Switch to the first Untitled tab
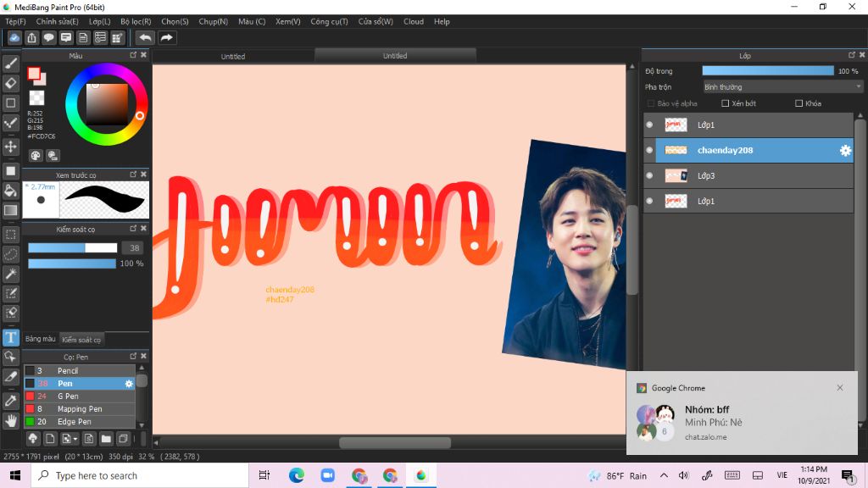 coord(233,57)
